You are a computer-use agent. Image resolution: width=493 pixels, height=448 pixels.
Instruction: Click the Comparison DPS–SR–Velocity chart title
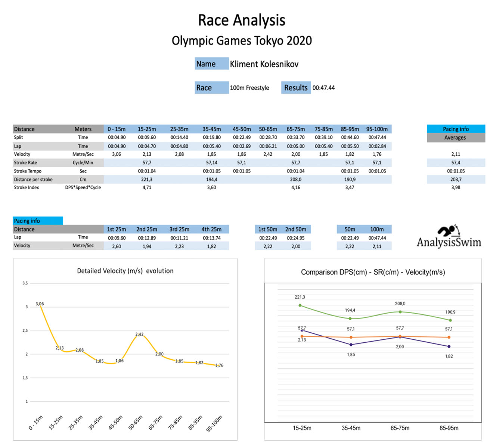[373, 272]
